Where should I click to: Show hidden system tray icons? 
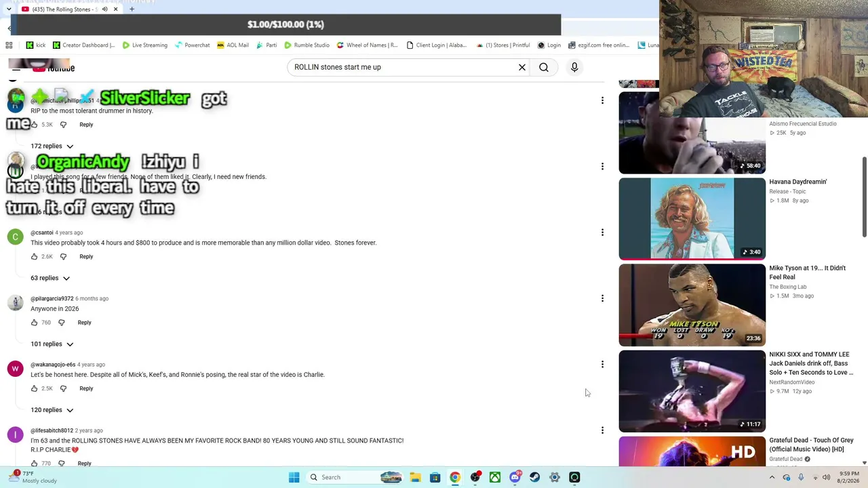tap(772, 477)
